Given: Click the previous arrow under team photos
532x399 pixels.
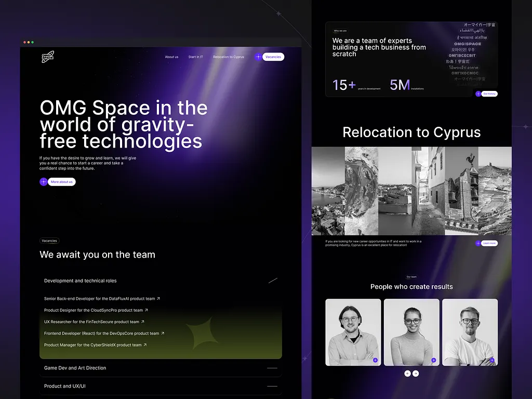Looking at the screenshot, I should click(x=407, y=374).
